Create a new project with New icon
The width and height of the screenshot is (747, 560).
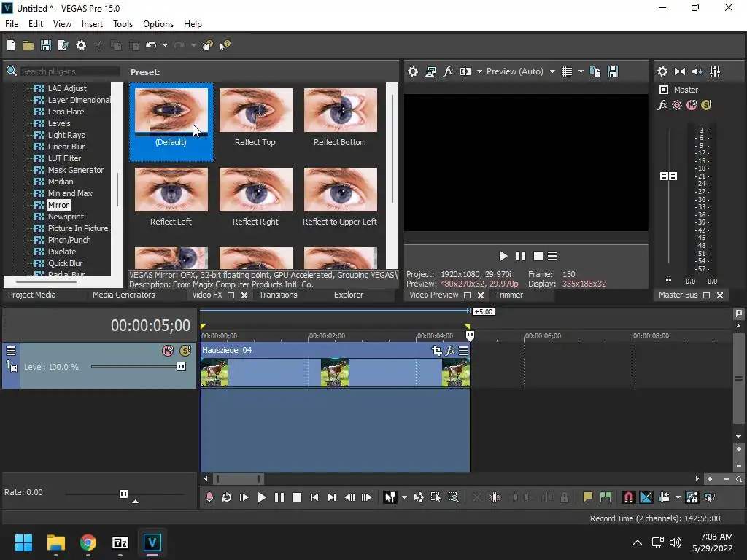point(11,45)
